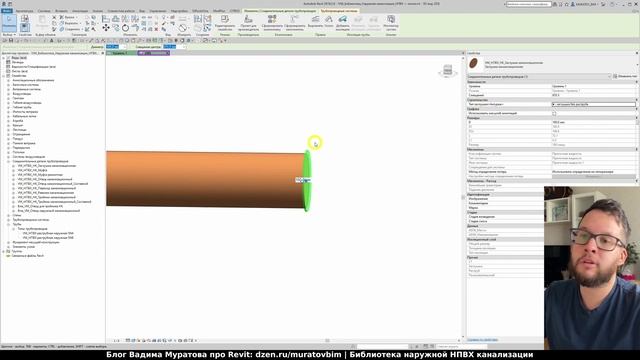
Task: Open the Справка по свойствам help link
Action: [482, 340]
